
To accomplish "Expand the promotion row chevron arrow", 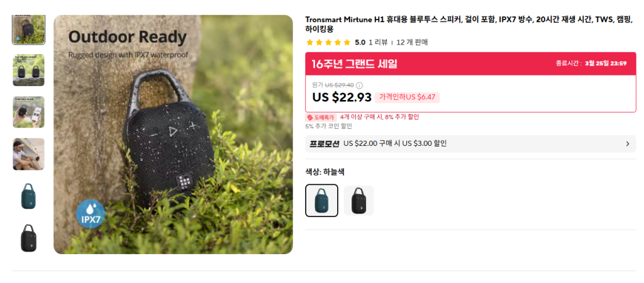I will pyautogui.click(x=627, y=144).
